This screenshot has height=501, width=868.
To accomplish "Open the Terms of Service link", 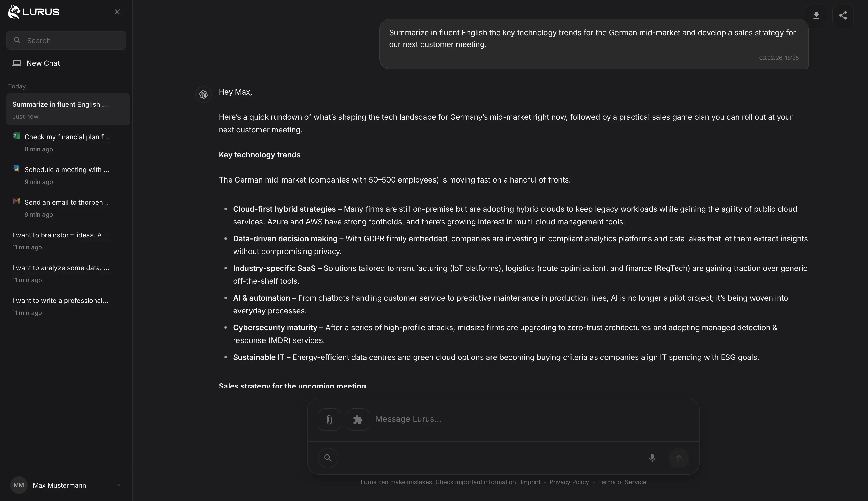I will click(x=622, y=482).
